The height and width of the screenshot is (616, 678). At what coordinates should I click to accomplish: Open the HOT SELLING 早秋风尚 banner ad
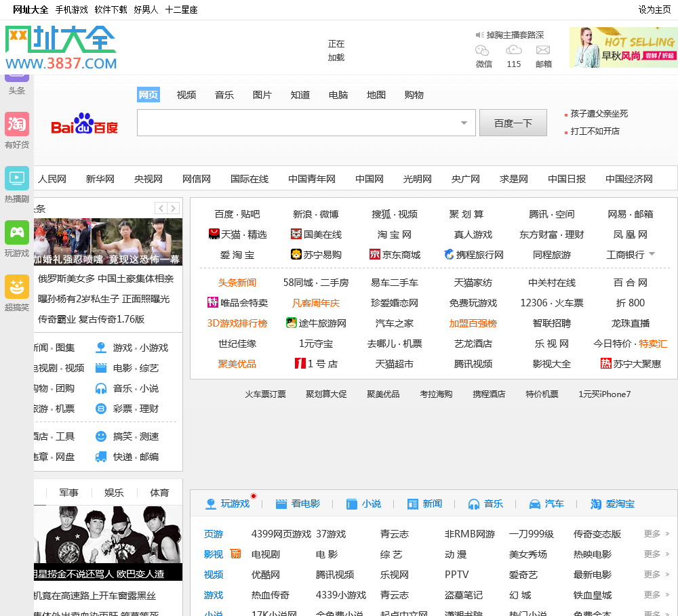coord(624,47)
